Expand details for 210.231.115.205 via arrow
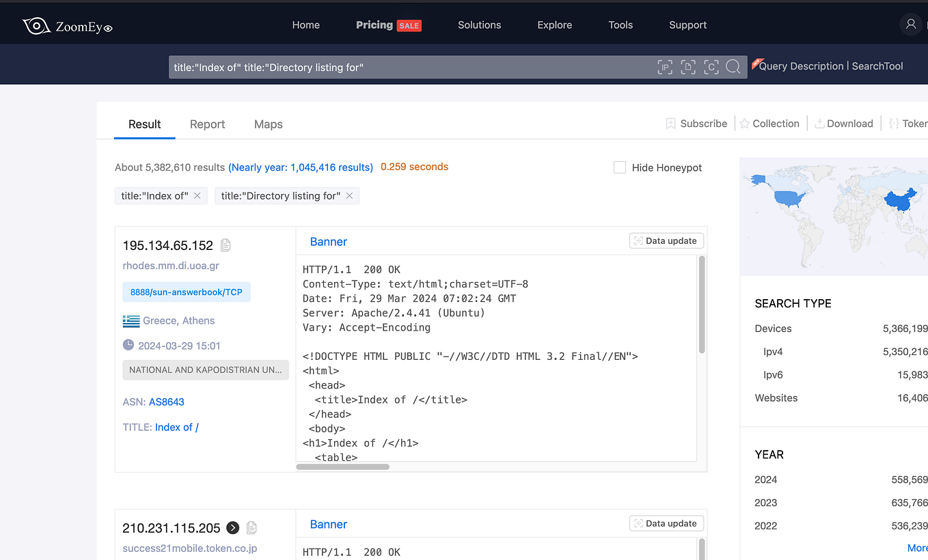The width and height of the screenshot is (928, 560). [233, 527]
